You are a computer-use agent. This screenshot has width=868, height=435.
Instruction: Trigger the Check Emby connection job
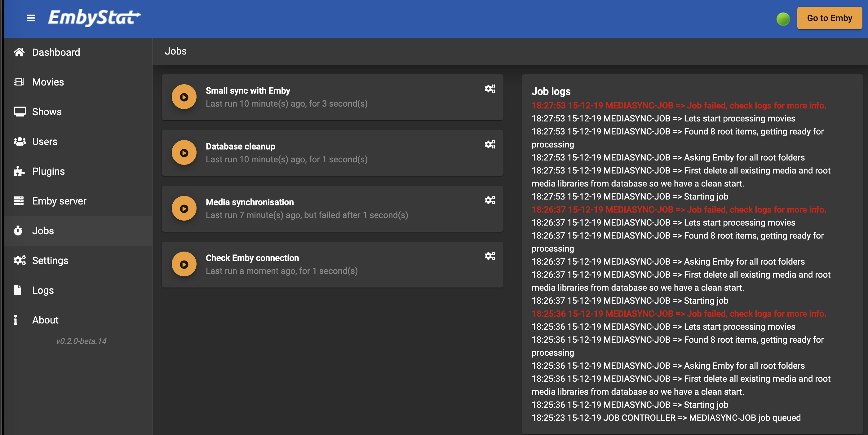[x=184, y=264]
